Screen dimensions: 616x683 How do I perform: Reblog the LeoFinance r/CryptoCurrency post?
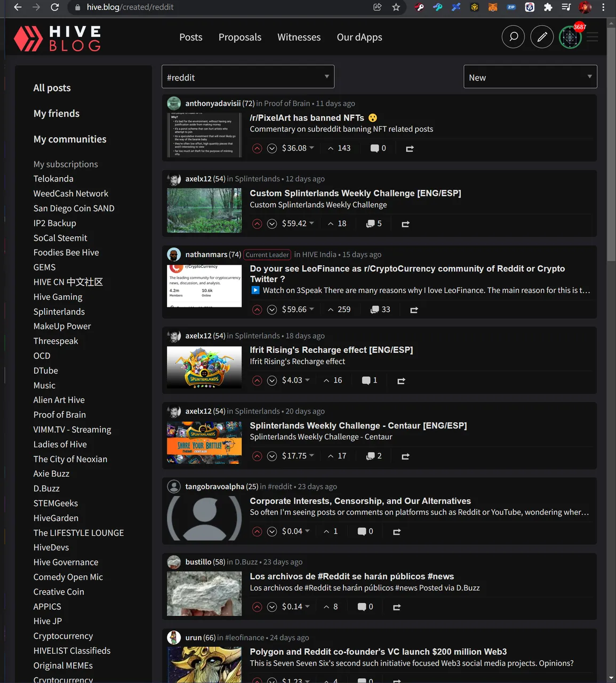click(x=414, y=309)
